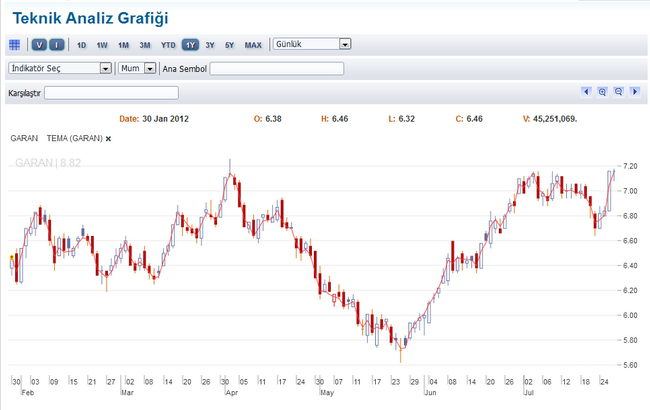The height and width of the screenshot is (410, 650).
Task: Toggle the I indicator button
Action: click(57, 45)
